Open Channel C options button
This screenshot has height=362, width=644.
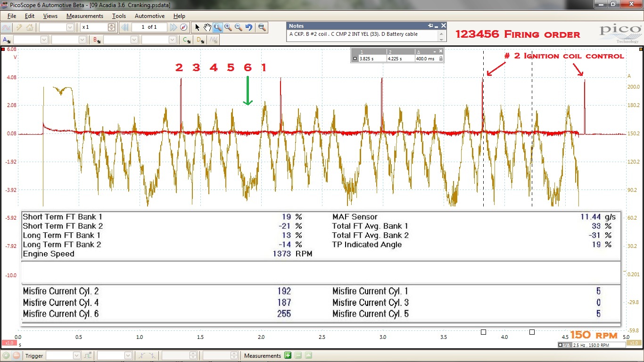tap(187, 40)
